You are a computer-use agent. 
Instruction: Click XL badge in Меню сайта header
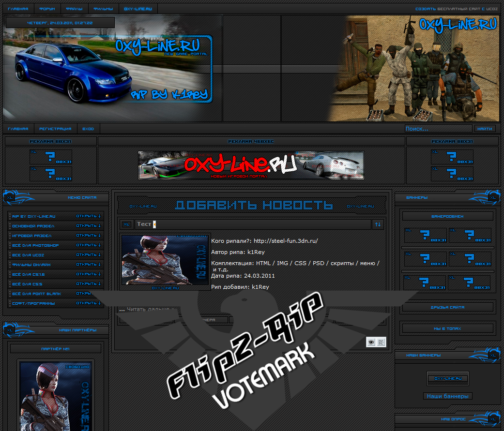tap(10, 197)
